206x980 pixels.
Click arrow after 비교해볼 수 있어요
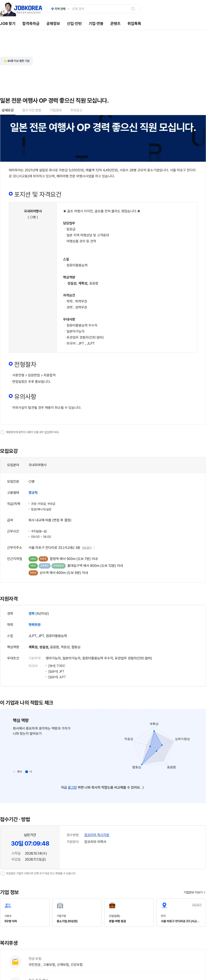143,788
